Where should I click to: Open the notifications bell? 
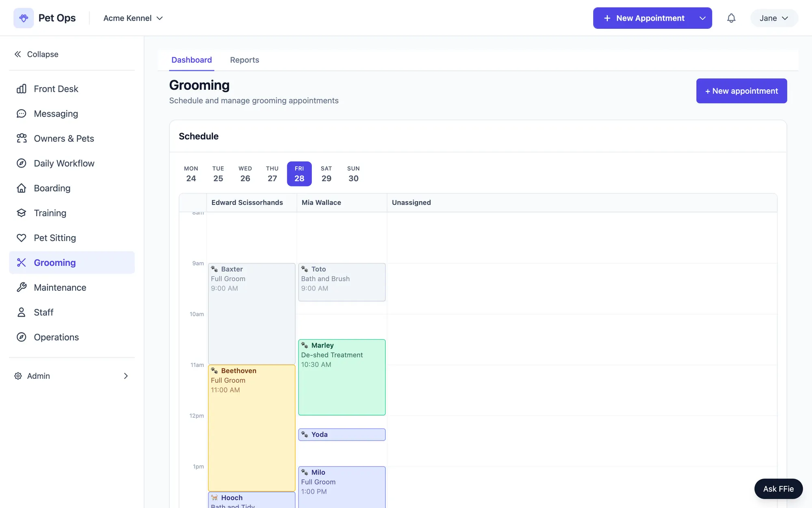[731, 18]
